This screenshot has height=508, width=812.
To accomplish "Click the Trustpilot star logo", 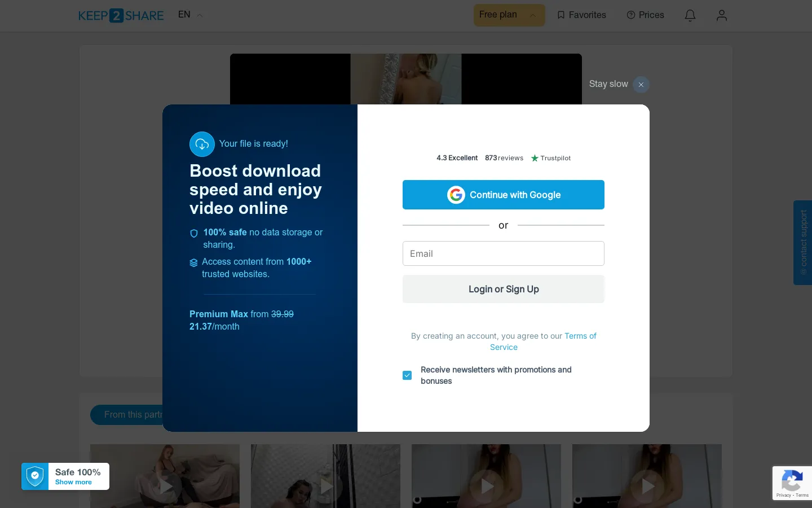I will click(535, 158).
